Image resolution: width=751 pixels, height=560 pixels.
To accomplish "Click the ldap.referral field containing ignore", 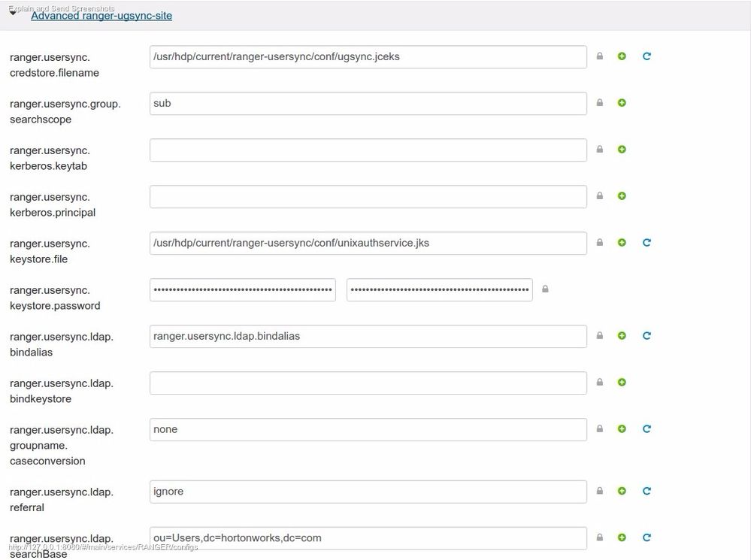I will point(368,492).
